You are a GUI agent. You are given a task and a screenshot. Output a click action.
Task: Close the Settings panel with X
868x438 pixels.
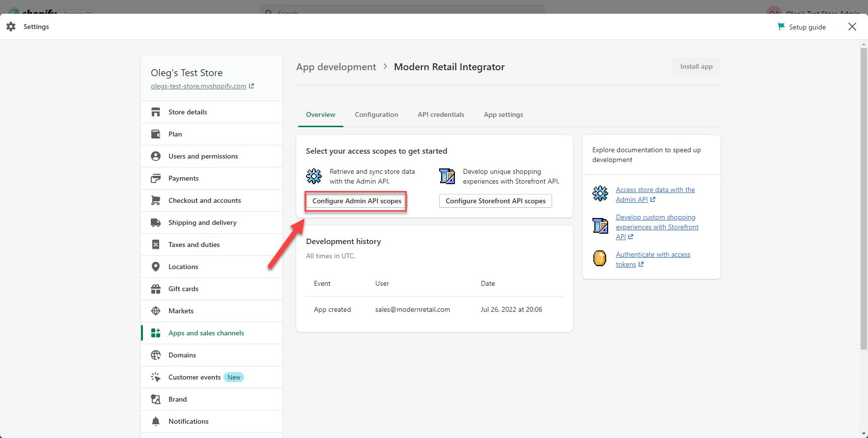[x=852, y=27]
